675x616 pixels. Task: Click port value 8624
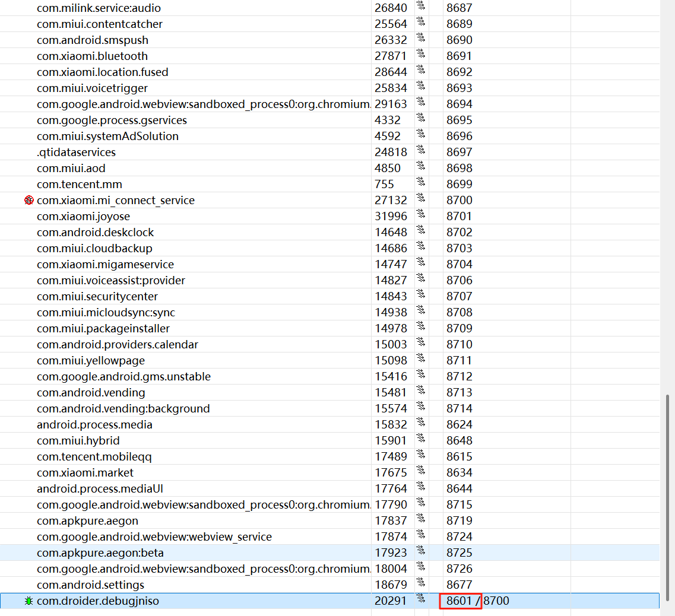point(459,424)
